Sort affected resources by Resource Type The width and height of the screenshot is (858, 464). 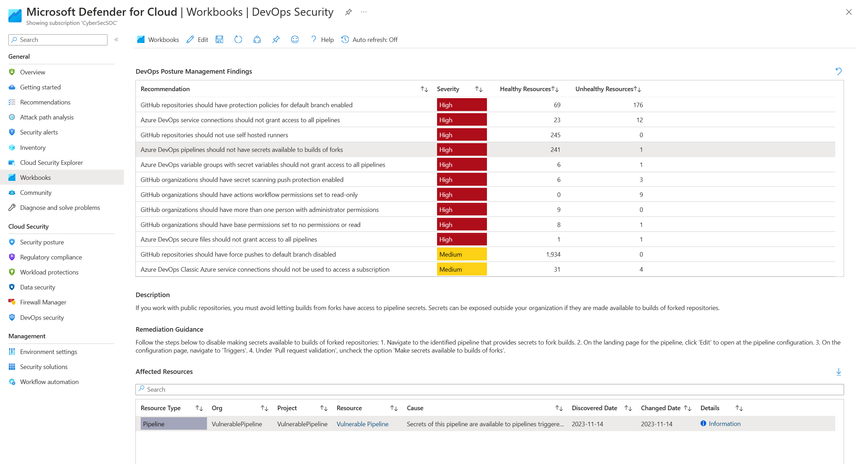coord(199,408)
